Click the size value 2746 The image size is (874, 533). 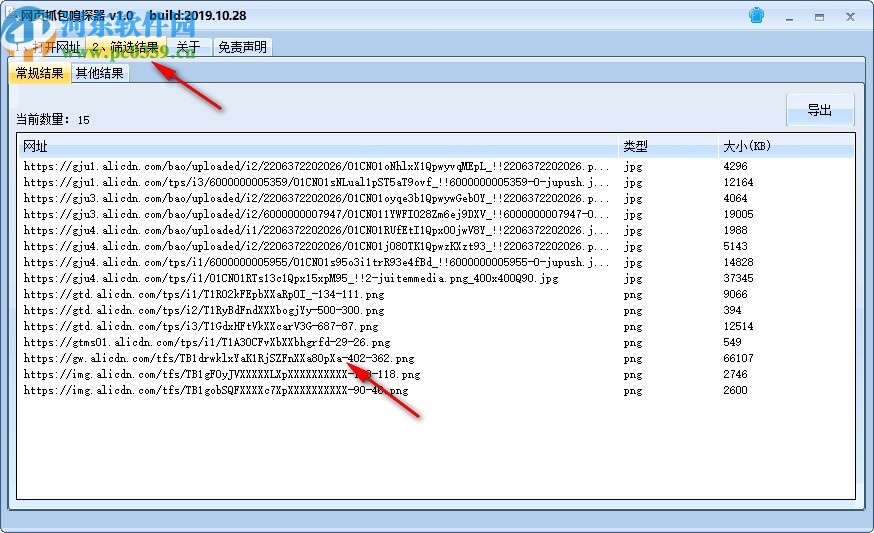pyautogui.click(x=735, y=375)
